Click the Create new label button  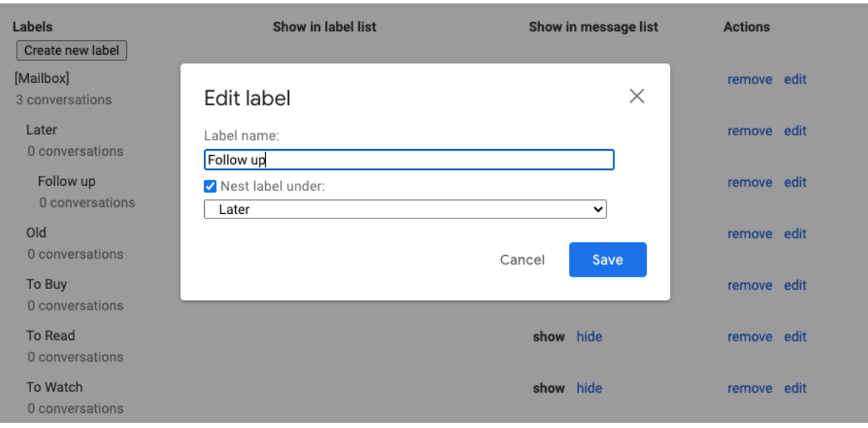[72, 50]
